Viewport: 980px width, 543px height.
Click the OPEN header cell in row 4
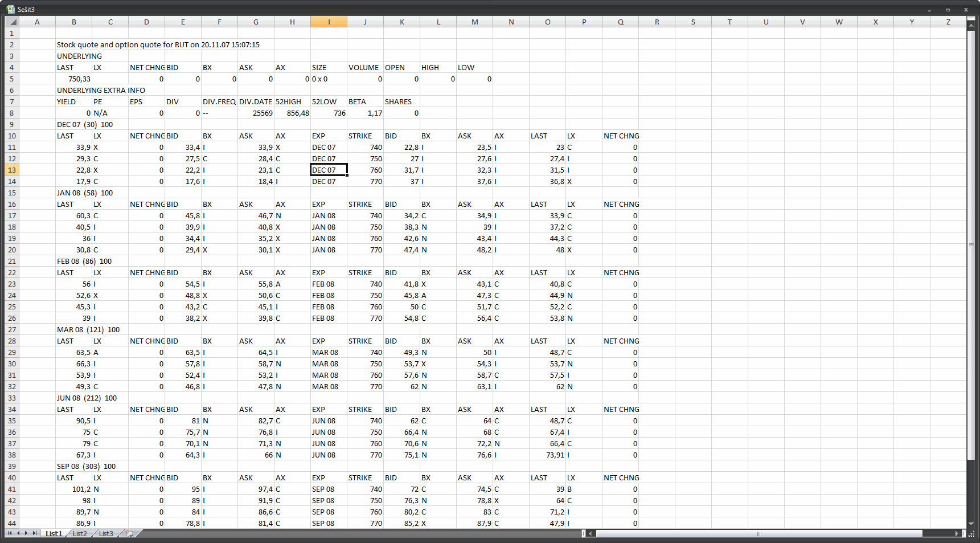pyautogui.click(x=402, y=67)
